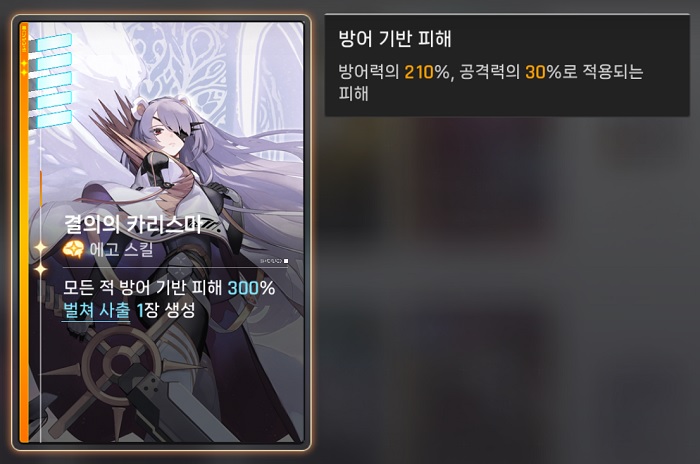Click the card title 결의의 카리스마
The height and width of the screenshot is (464, 700).
tap(133, 224)
